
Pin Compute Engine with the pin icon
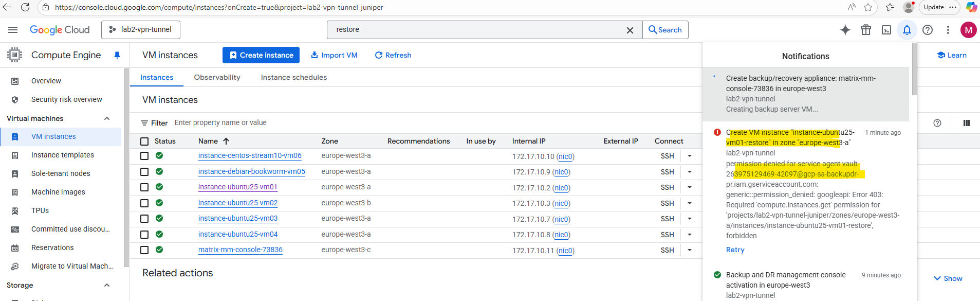click(x=117, y=55)
